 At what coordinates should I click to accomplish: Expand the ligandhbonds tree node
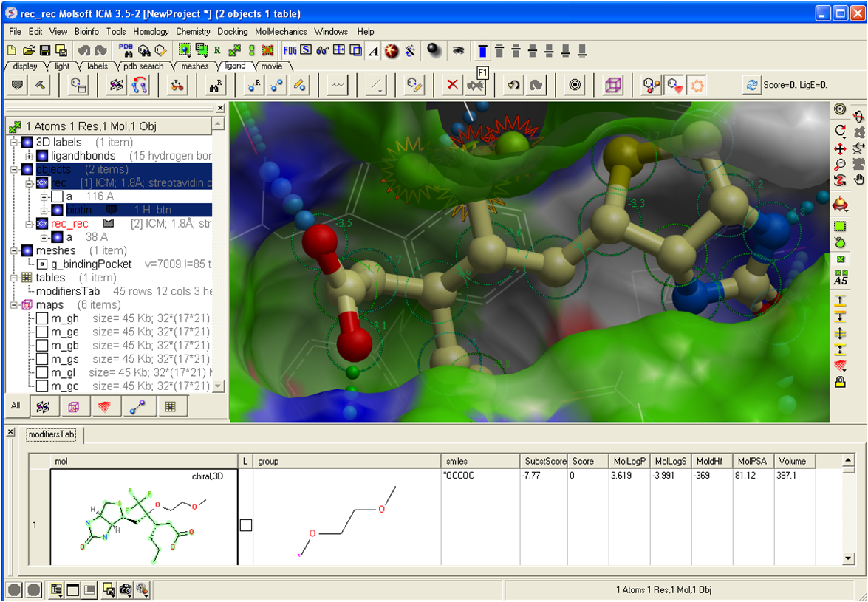click(29, 156)
